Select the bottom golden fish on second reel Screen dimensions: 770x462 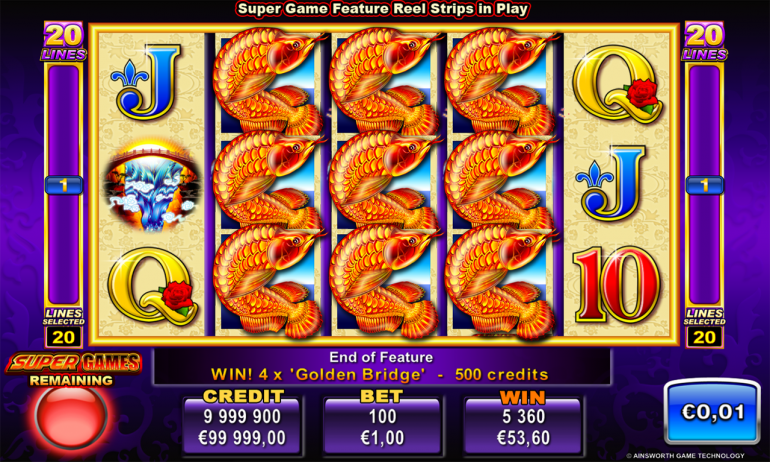(269, 281)
